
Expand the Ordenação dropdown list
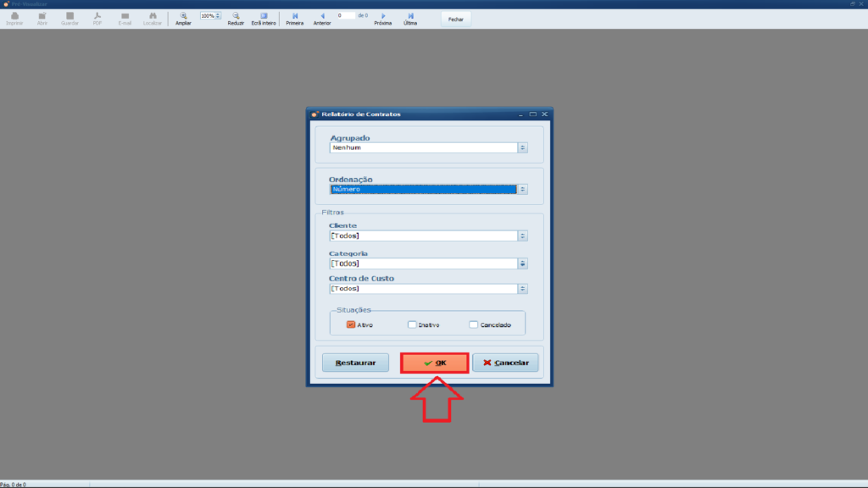click(x=522, y=190)
